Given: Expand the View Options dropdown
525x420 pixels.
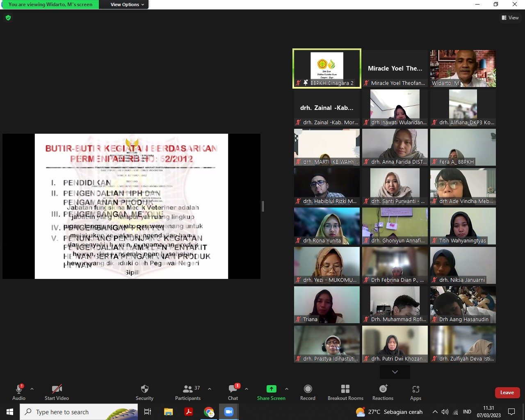Looking at the screenshot, I should [127, 5].
